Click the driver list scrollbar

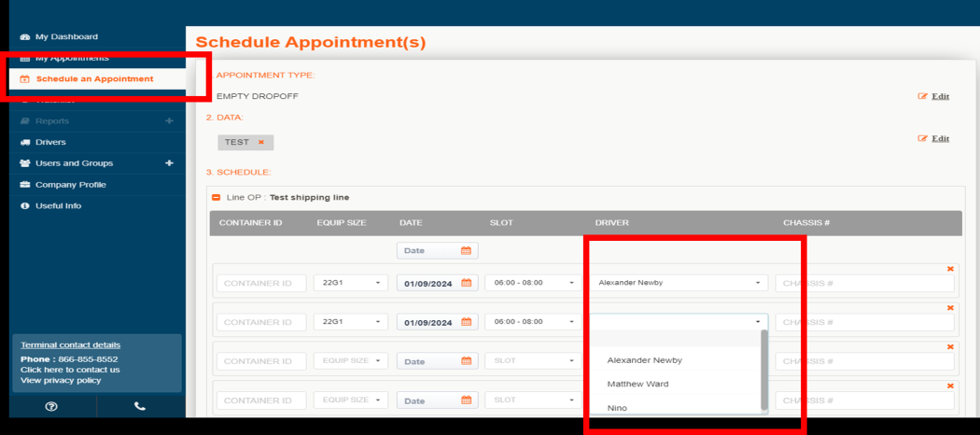(763, 370)
